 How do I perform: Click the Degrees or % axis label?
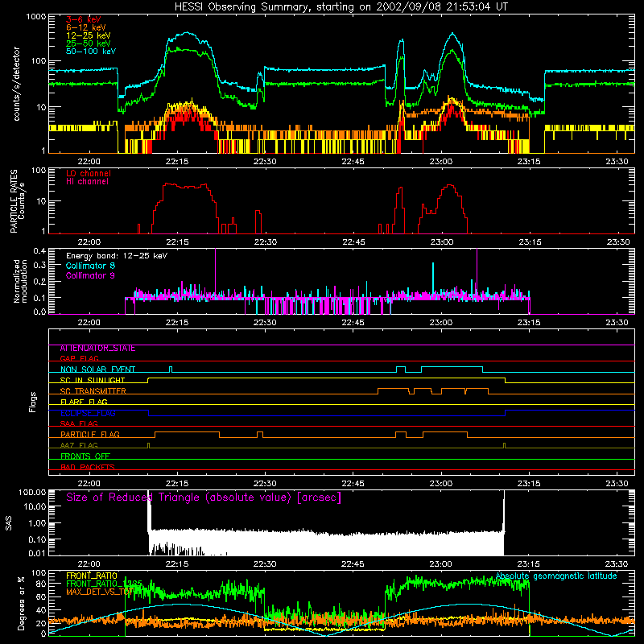pos(21,603)
